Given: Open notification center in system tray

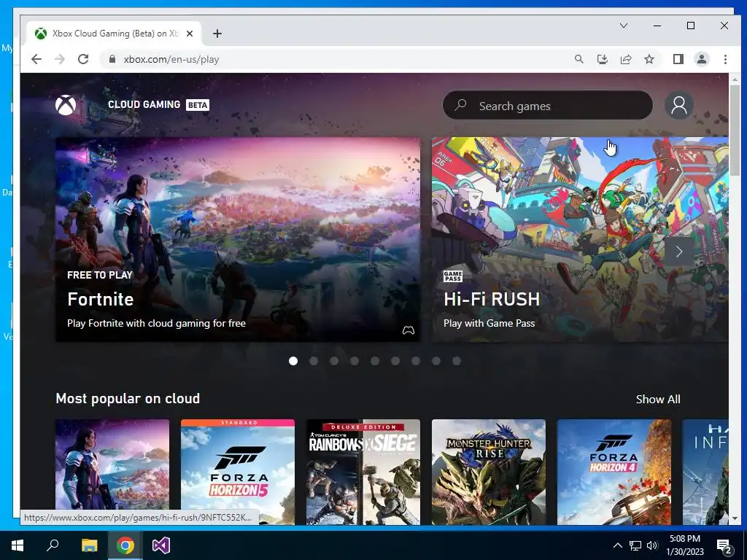Looking at the screenshot, I should [724, 545].
